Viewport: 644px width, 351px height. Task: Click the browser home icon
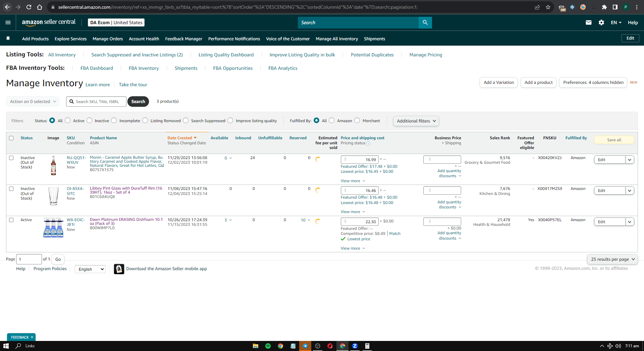click(x=40, y=7)
